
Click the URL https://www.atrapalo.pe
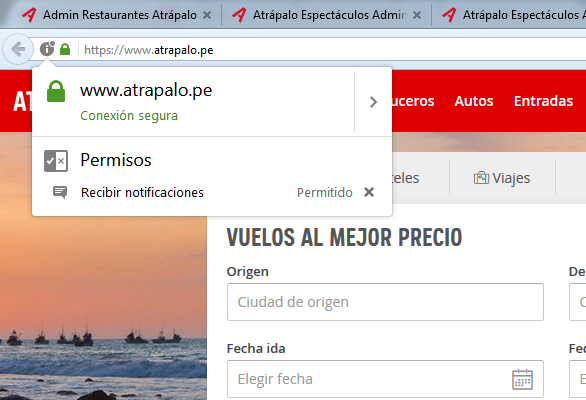149,50
